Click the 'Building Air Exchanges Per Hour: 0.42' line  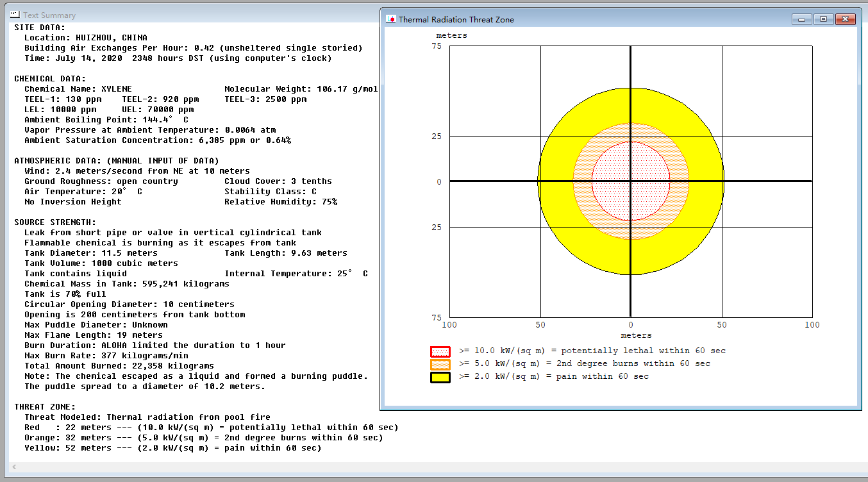194,48
